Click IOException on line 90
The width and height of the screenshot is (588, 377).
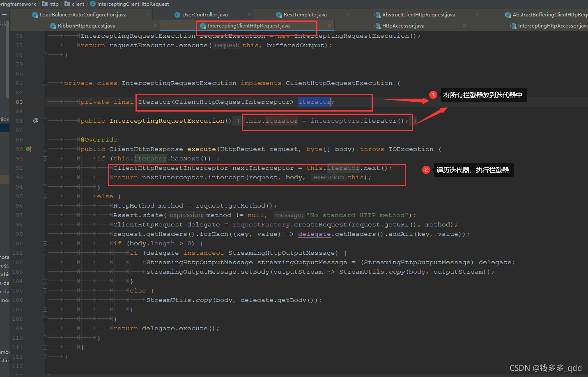click(411, 149)
